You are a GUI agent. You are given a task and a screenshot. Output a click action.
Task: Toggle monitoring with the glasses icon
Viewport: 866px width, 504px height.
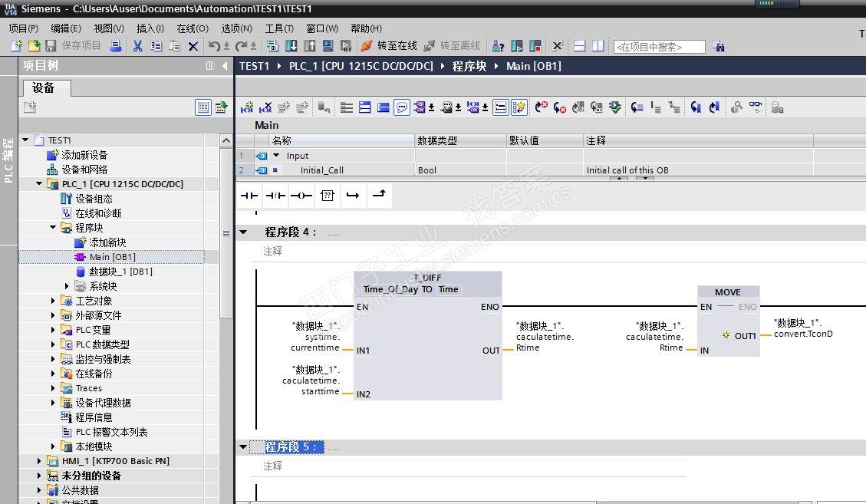755,107
